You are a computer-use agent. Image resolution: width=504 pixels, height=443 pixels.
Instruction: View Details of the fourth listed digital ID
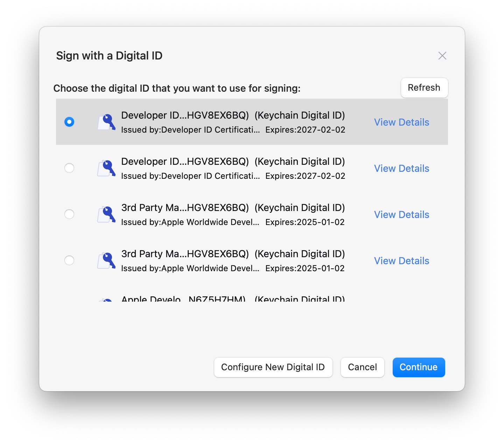(x=401, y=261)
